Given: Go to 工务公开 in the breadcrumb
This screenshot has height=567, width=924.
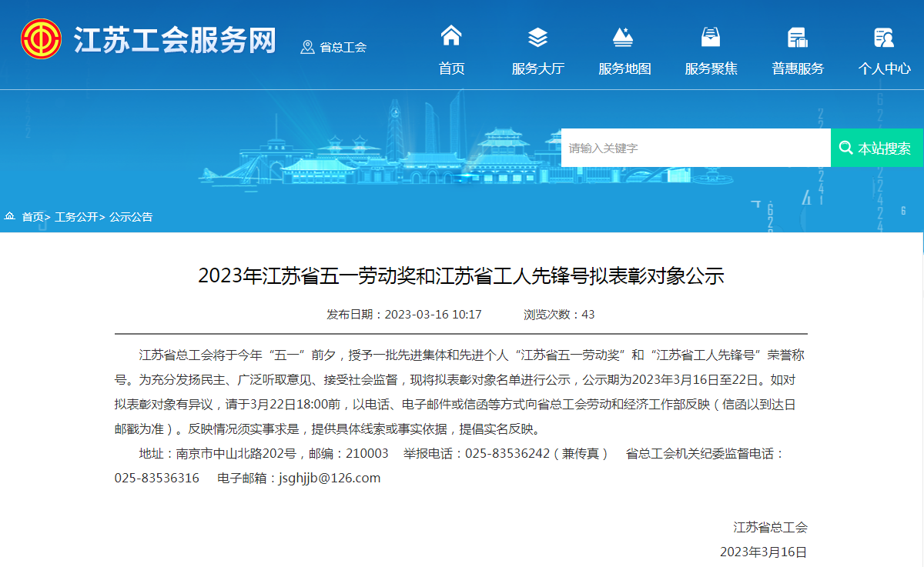Looking at the screenshot, I should (x=76, y=217).
